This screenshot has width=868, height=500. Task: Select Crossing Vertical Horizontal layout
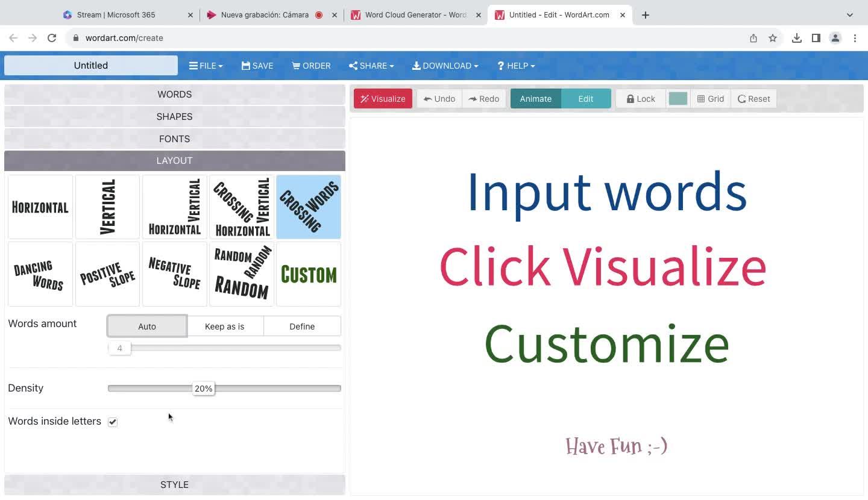coord(242,207)
